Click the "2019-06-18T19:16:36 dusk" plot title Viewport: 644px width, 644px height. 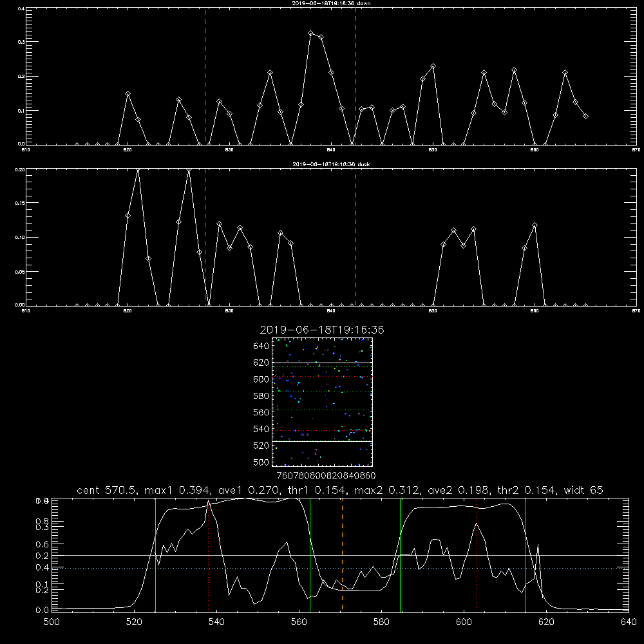click(331, 164)
